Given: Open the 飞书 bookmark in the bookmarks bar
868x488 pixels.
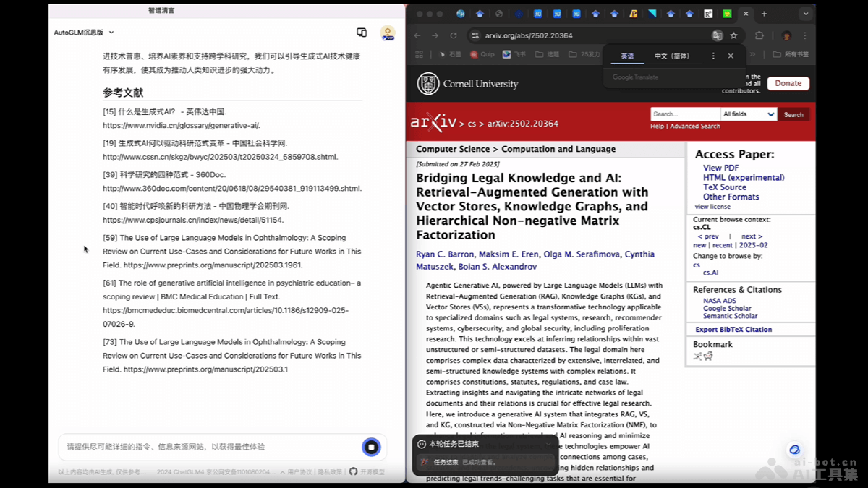Looking at the screenshot, I should (x=515, y=54).
